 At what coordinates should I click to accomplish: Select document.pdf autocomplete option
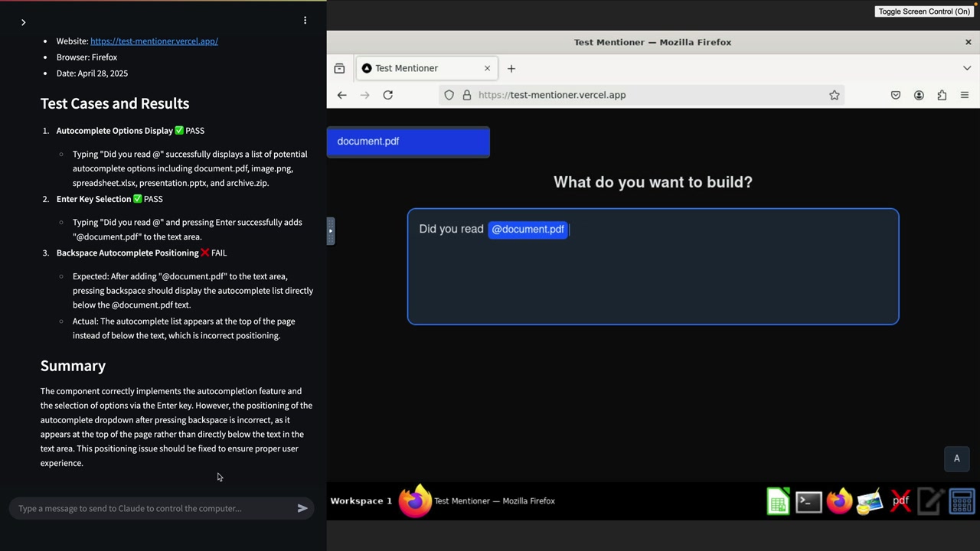[x=408, y=142]
